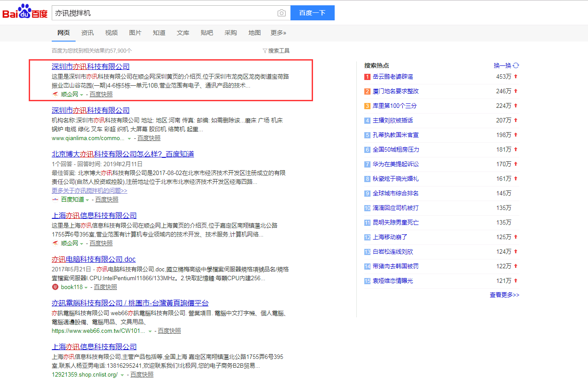Switch to the 图片 tab

coord(135,33)
